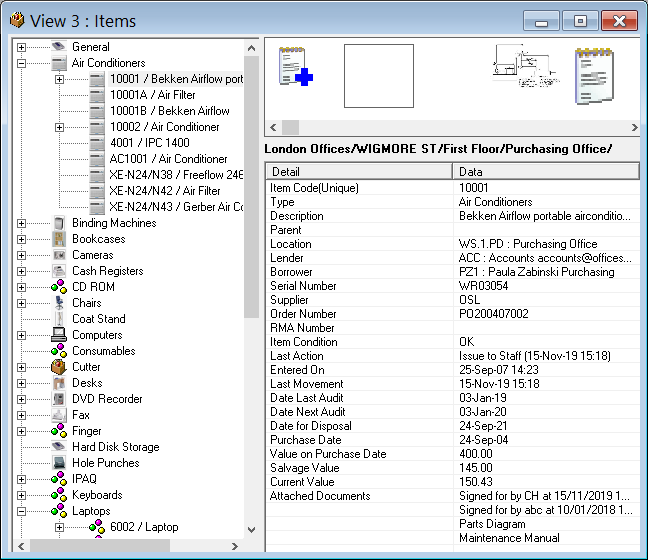Select XE-N24/N43 / Gerber Air item

176,207
